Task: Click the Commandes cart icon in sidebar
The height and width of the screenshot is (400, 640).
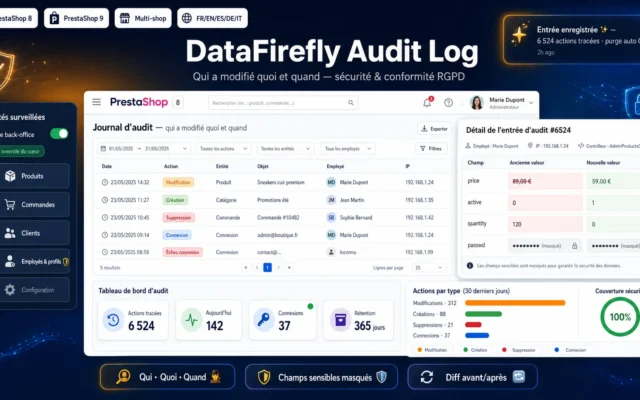Action: [10, 204]
